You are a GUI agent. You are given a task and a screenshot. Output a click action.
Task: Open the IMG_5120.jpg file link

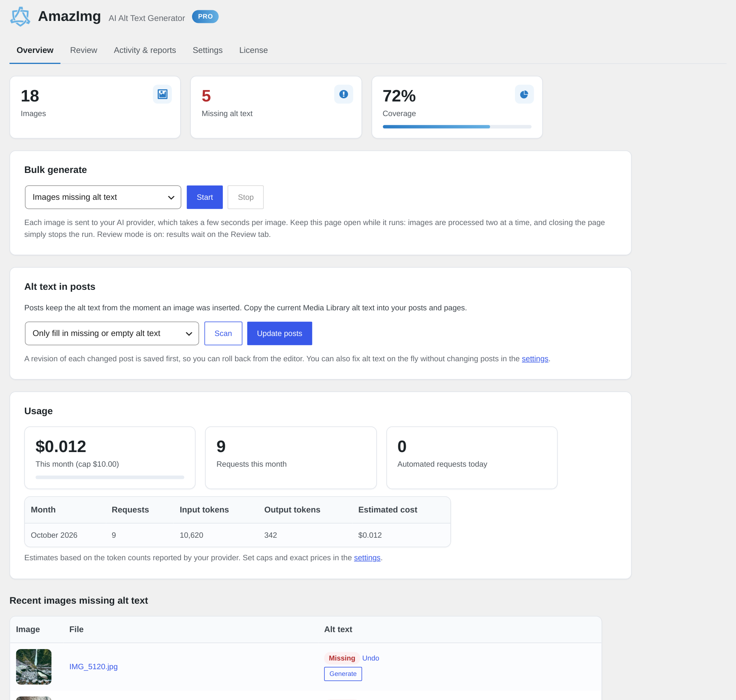[x=93, y=666]
